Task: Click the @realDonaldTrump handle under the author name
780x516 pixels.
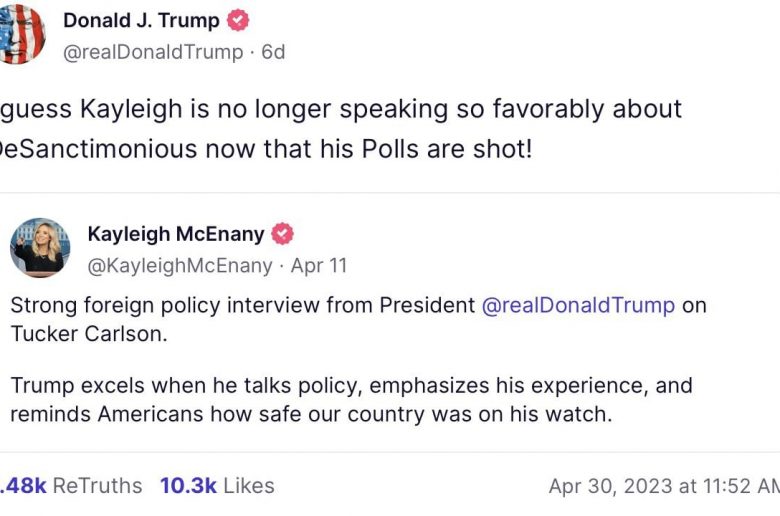Action: (152, 52)
